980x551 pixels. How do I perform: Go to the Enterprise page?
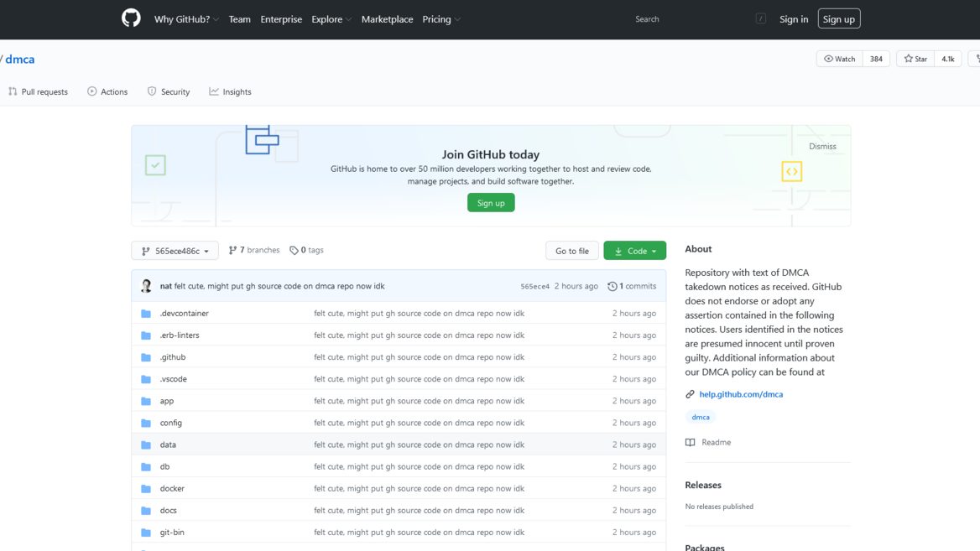click(x=281, y=18)
